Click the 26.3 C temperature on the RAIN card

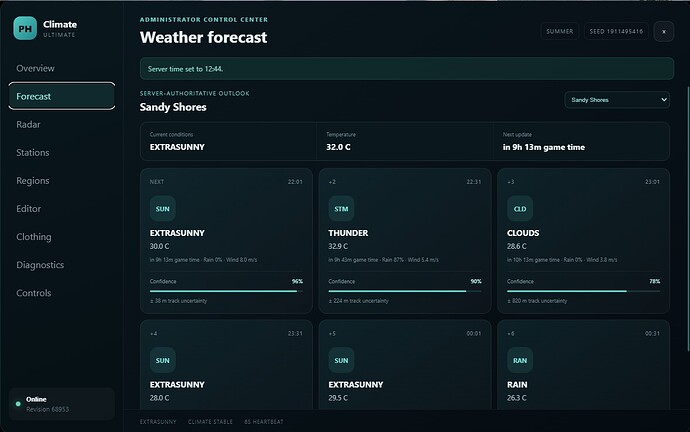pyautogui.click(x=517, y=398)
